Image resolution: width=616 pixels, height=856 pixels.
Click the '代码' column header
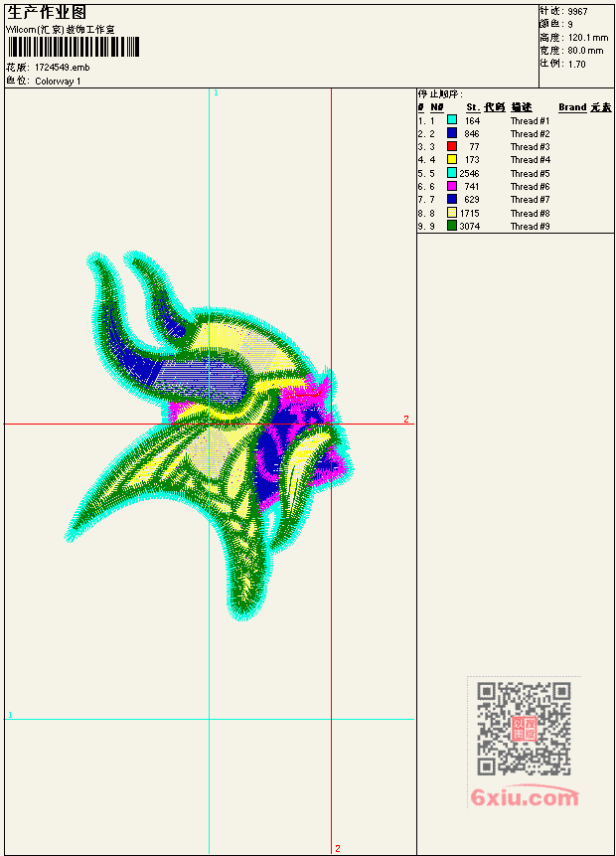coord(495,107)
